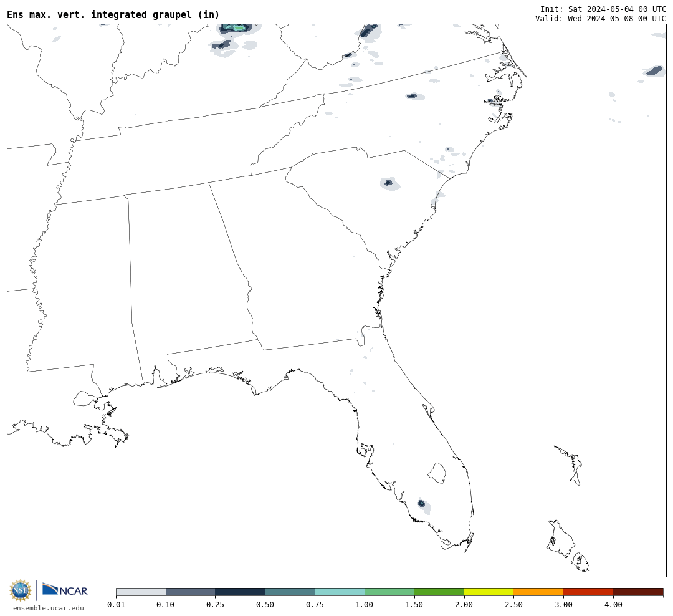673x616 pixels.
Task: Select the 0.01–0.10 light gray color swatch
Action: [141, 592]
